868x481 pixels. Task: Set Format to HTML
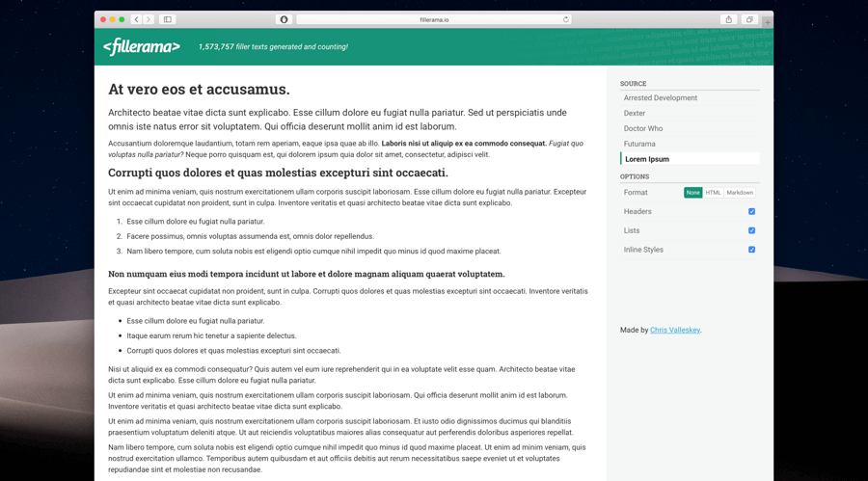[x=713, y=193]
